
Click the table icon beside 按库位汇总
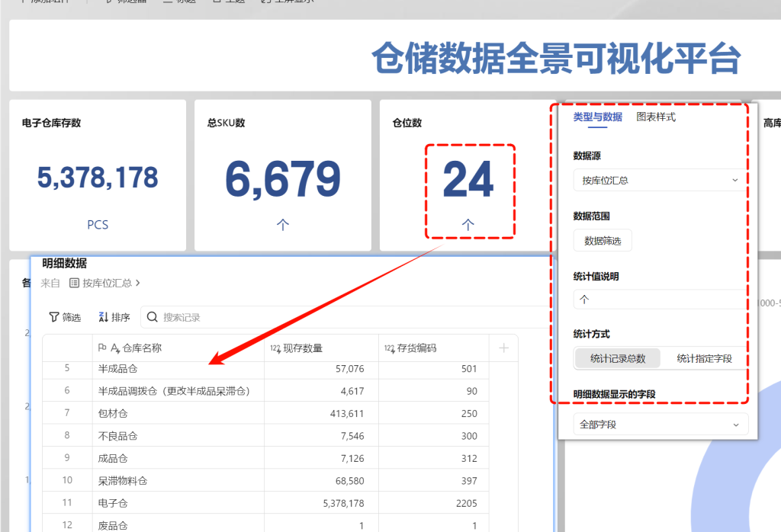click(x=74, y=284)
